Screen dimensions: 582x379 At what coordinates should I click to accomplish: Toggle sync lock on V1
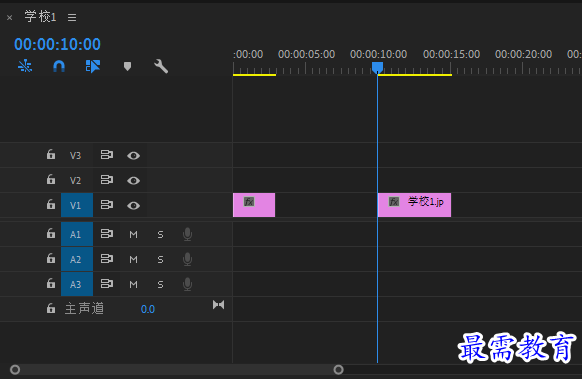pyautogui.click(x=107, y=205)
